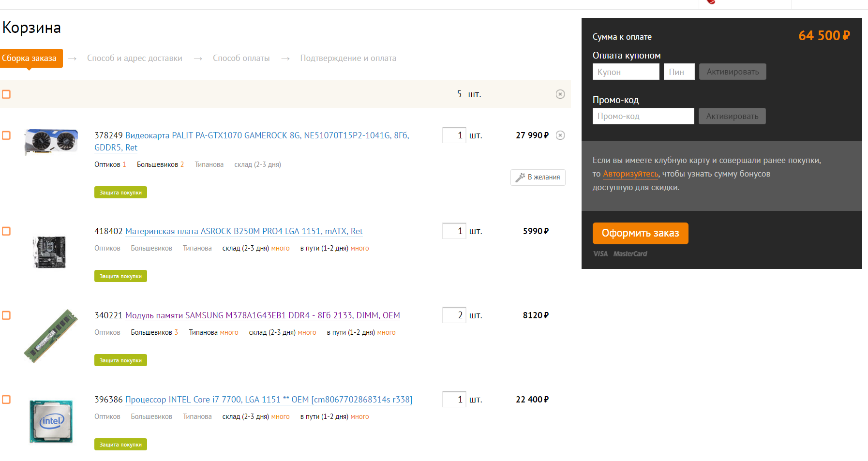Click the article number 340221

[109, 315]
